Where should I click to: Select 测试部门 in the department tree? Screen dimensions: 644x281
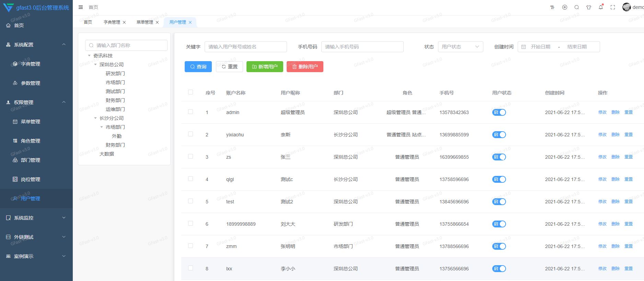tap(115, 91)
